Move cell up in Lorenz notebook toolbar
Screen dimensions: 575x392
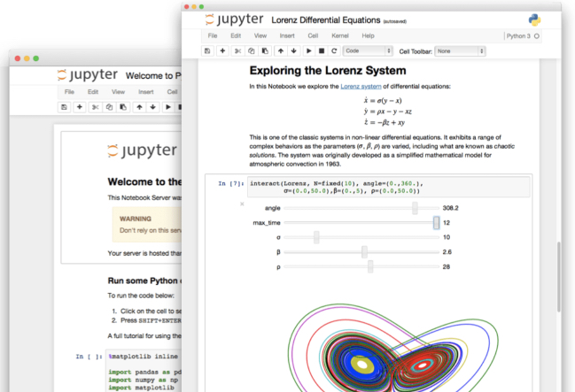(x=281, y=51)
